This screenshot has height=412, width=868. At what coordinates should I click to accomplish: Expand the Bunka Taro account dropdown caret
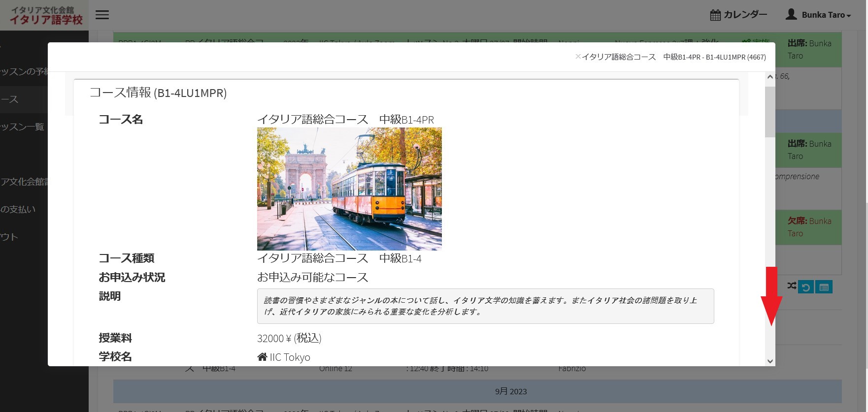849,16
